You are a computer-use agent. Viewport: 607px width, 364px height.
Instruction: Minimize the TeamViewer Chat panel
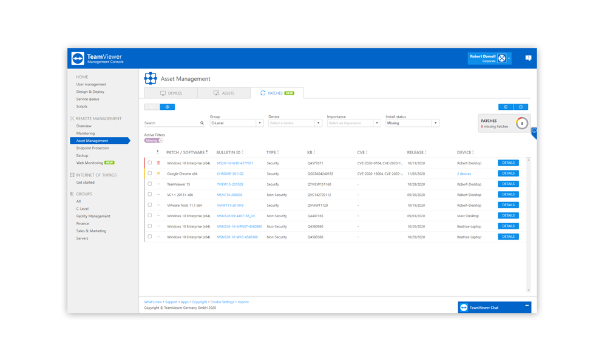click(x=527, y=306)
